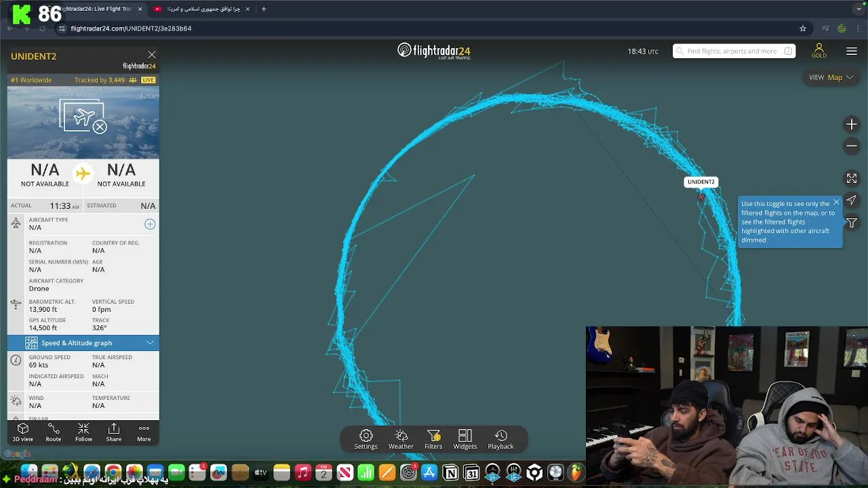Open Music app in the dock

tap(302, 472)
